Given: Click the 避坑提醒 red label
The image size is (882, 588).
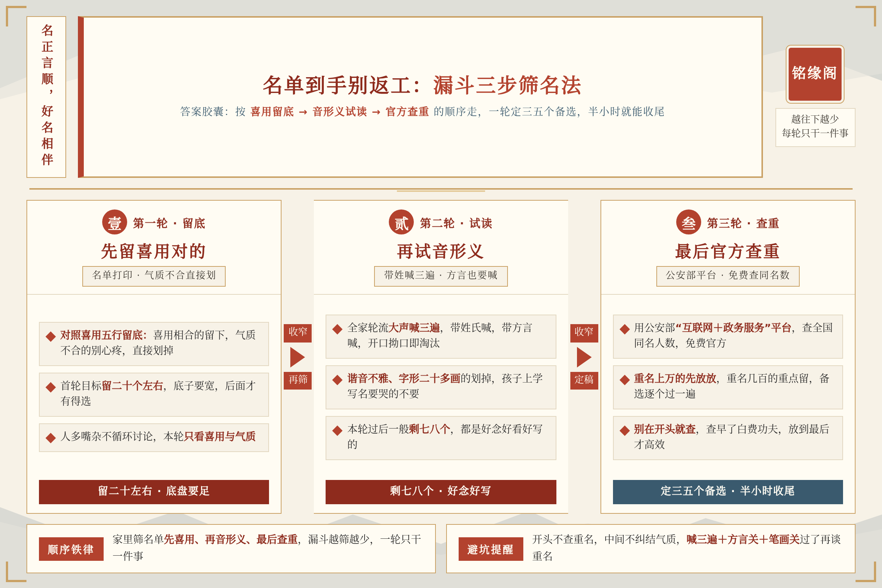Looking at the screenshot, I should point(491,549).
